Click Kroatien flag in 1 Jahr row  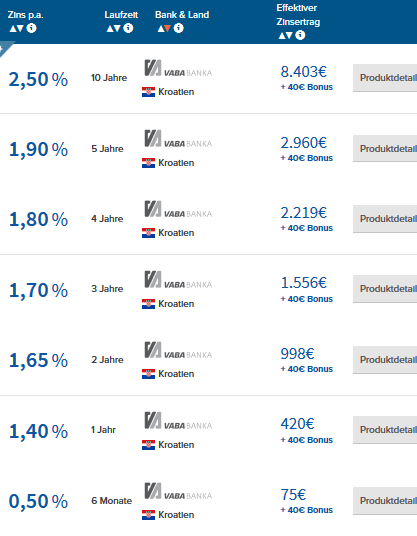coord(148,445)
